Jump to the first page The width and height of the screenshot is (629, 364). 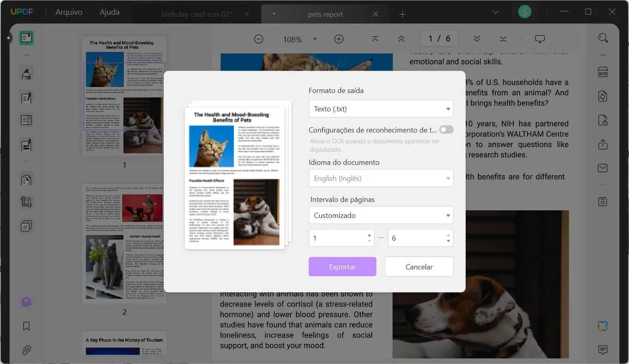click(375, 39)
